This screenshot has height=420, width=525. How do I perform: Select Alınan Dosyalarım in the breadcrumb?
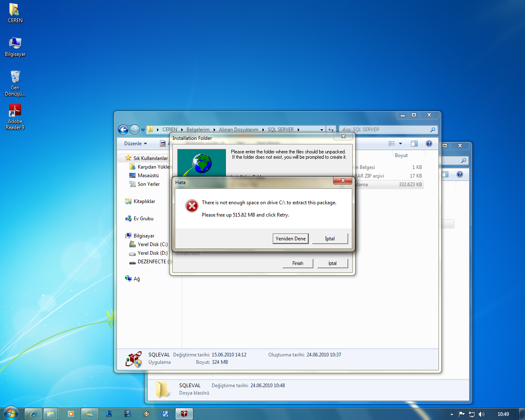(x=239, y=130)
